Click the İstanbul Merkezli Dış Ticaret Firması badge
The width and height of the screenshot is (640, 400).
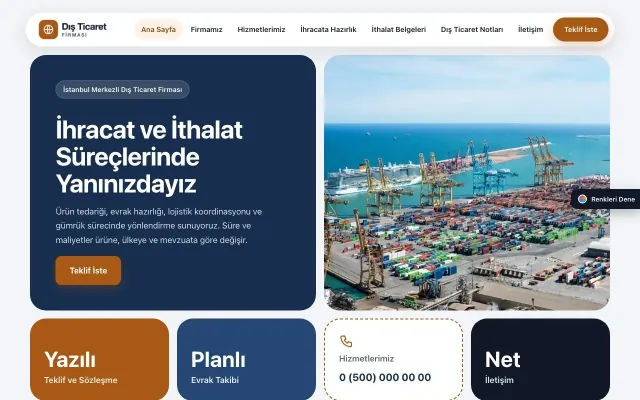coord(122,89)
